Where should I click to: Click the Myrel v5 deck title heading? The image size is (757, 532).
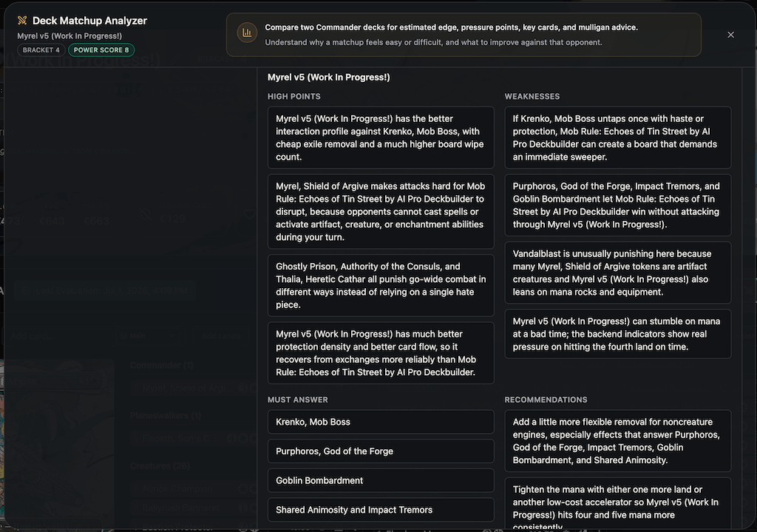tap(329, 78)
